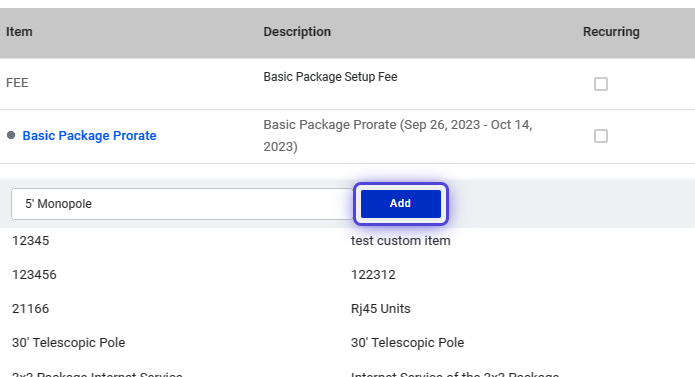Click the Basic Package Prorate date description
Viewport: 695px width, 377px height.
coord(398,136)
